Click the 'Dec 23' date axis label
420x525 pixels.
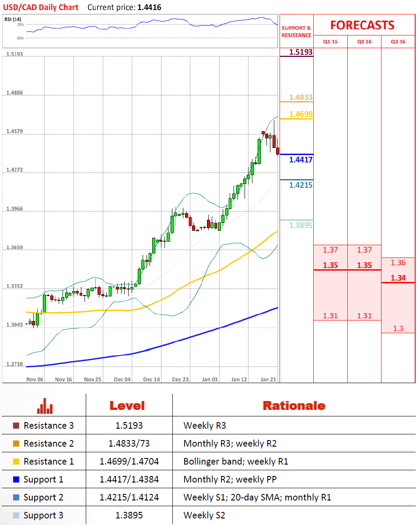tap(180, 379)
